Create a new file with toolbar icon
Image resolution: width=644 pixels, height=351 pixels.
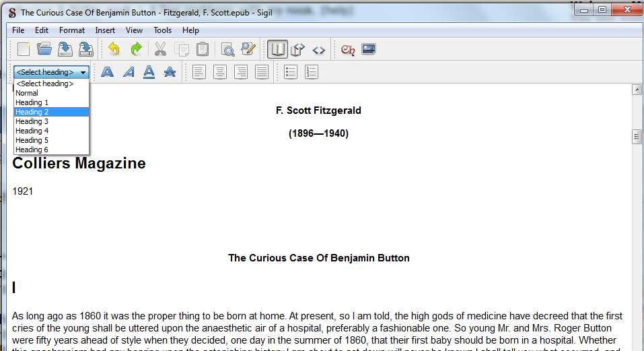point(24,49)
